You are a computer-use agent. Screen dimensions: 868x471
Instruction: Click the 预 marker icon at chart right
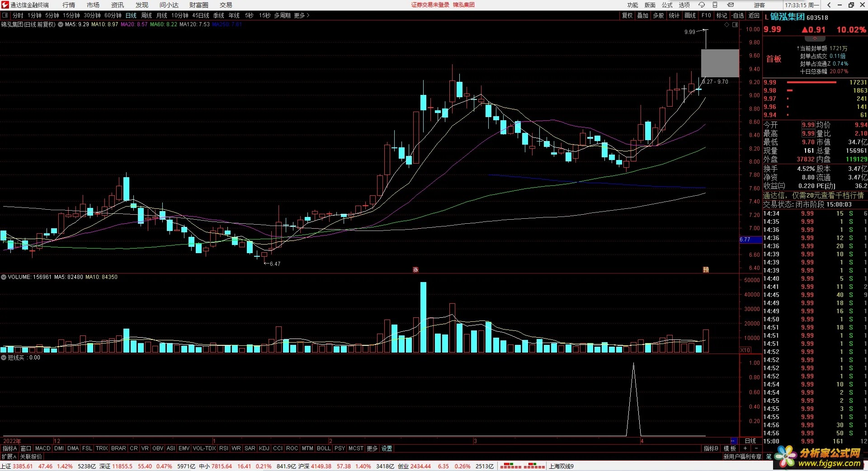706,270
